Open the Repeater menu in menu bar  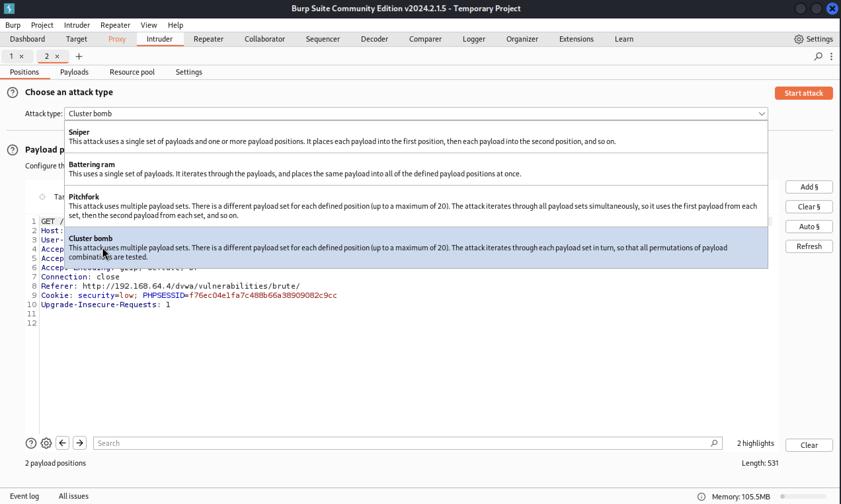coord(115,25)
